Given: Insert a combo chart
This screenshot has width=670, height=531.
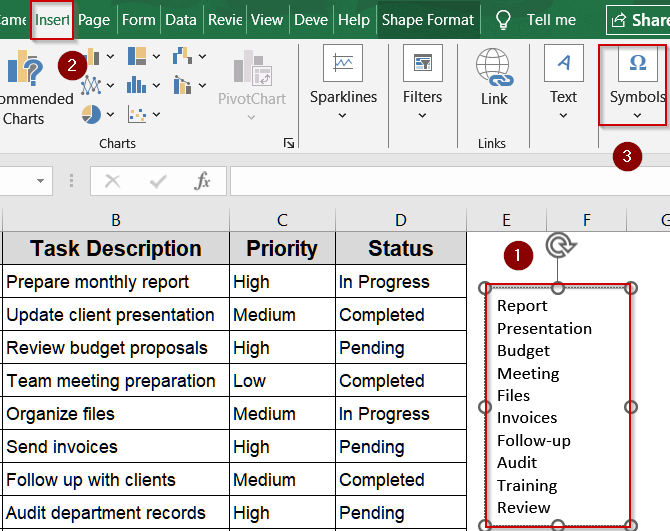Looking at the screenshot, I should [182, 85].
